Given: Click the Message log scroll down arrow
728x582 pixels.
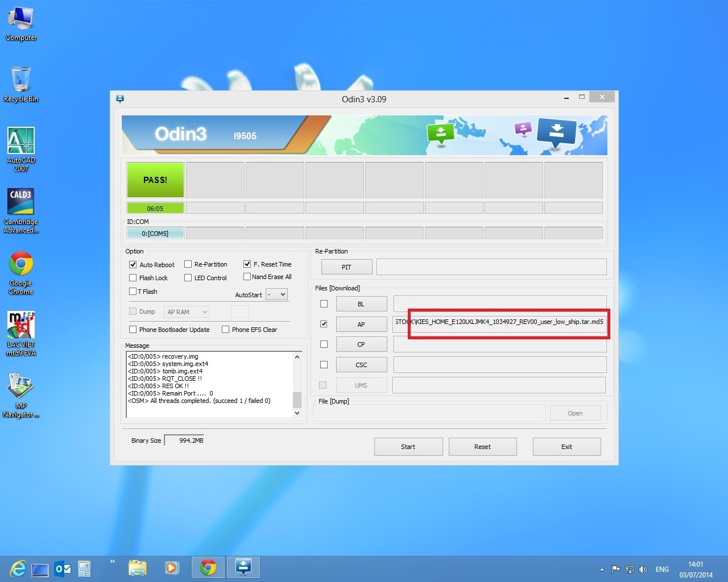Looking at the screenshot, I should coord(297,413).
